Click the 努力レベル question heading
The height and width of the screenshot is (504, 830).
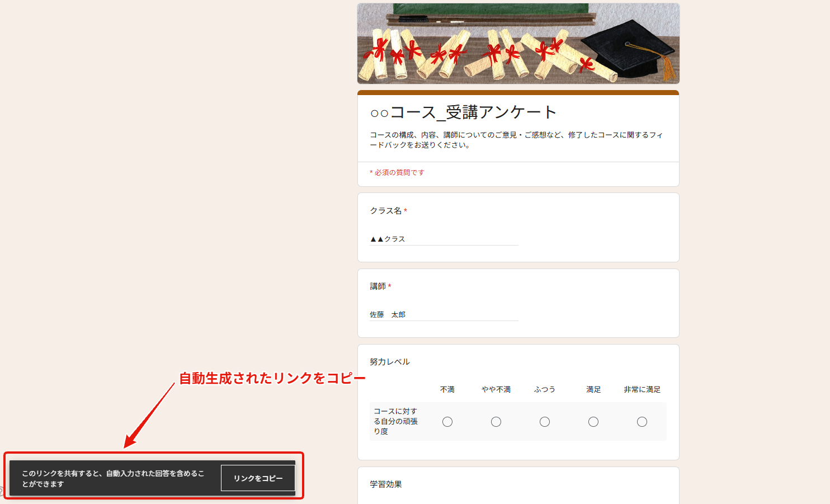(x=390, y=362)
